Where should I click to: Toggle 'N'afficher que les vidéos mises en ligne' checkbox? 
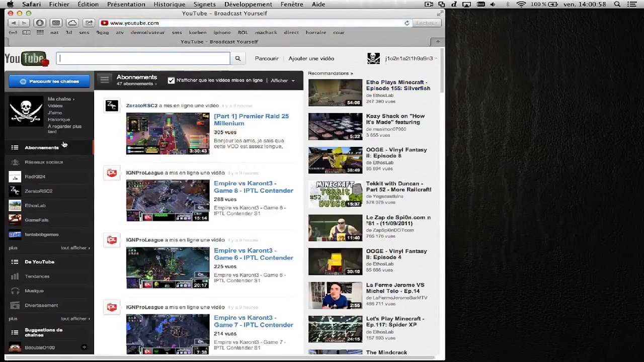point(171,80)
